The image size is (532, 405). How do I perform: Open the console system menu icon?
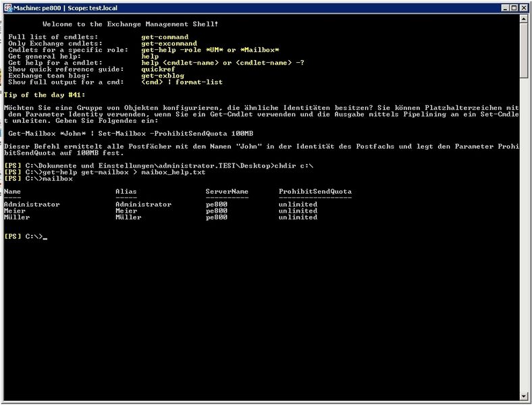(7, 7)
